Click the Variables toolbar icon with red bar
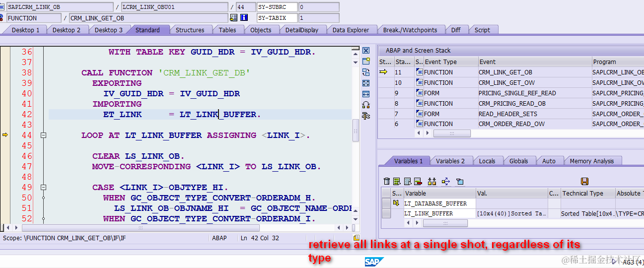The width and height of the screenshot is (644, 268). [x=418, y=182]
